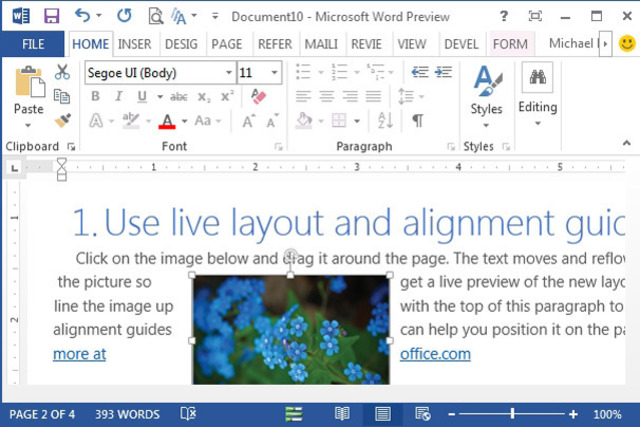The image size is (640, 427).
Task: Apply red font color swatch
Action: click(167, 121)
